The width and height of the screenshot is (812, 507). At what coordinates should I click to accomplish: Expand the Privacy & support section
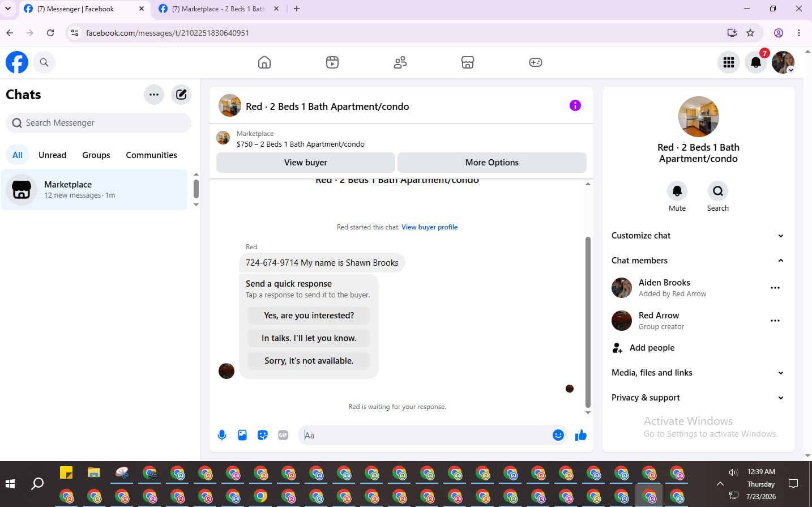[x=698, y=398]
